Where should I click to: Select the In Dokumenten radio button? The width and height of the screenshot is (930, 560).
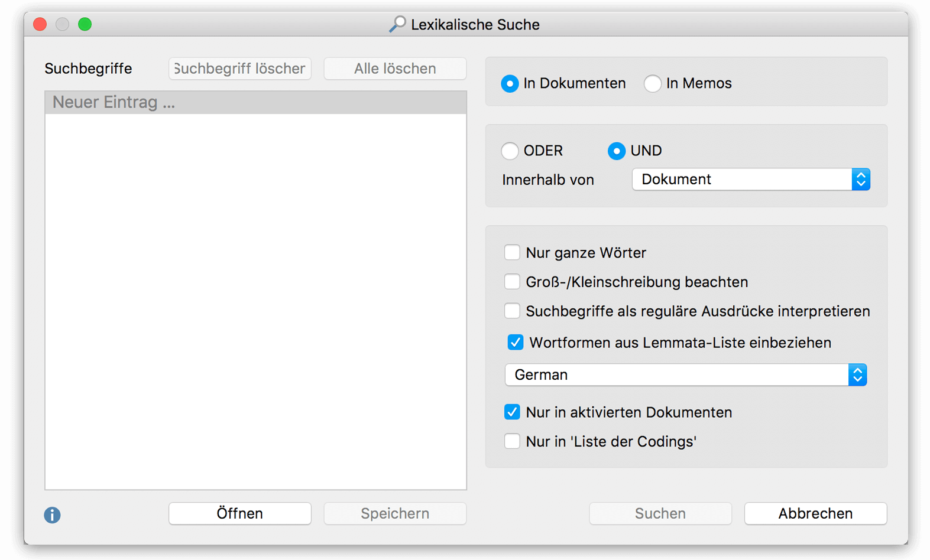click(510, 83)
